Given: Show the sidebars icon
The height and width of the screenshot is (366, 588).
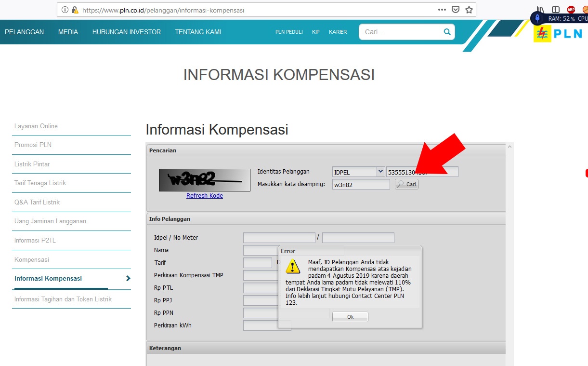Looking at the screenshot, I should coord(556,10).
